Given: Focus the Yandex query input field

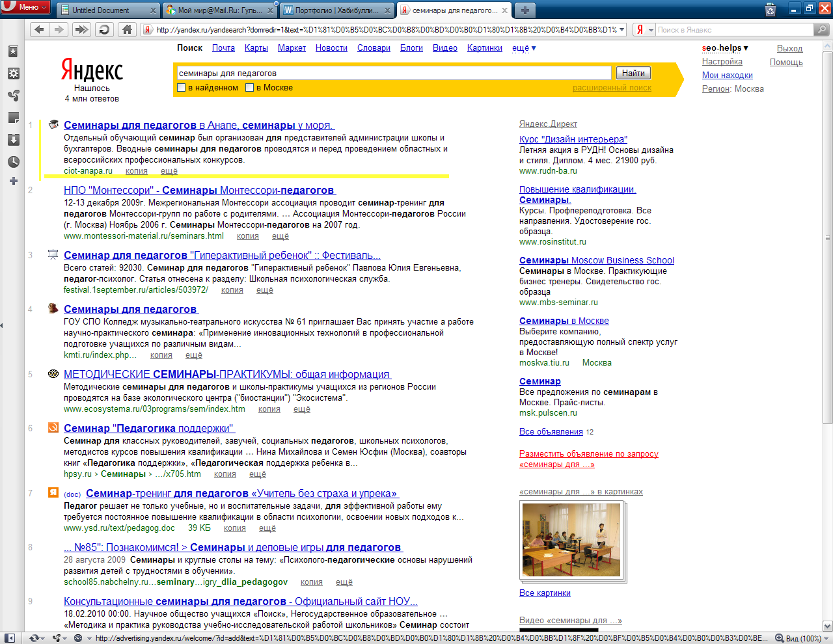Looking at the screenshot, I should [x=393, y=73].
